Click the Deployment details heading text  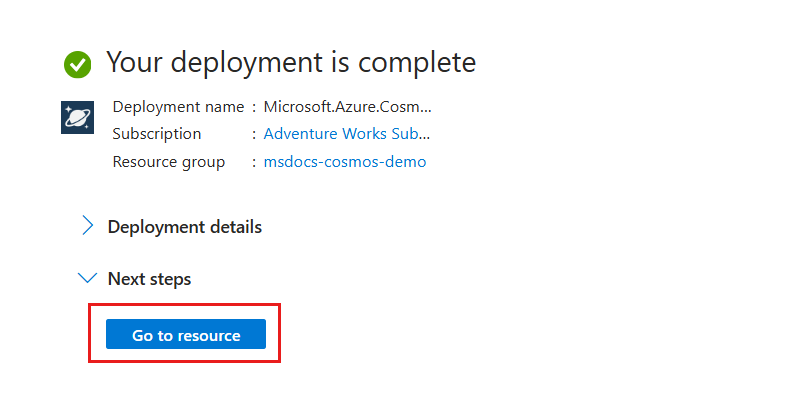point(185,227)
